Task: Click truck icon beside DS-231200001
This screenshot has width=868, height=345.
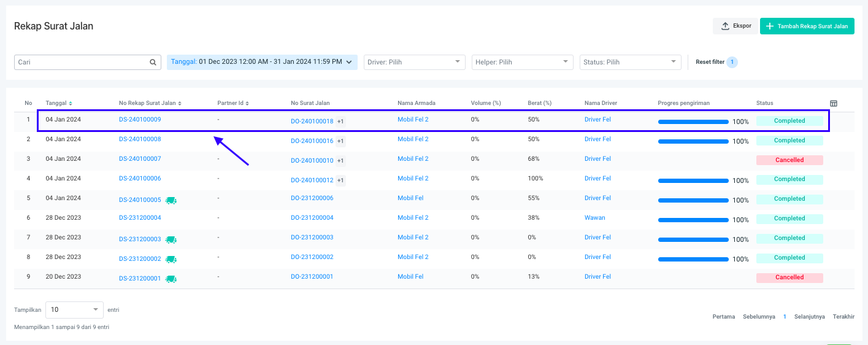Action: [171, 279]
